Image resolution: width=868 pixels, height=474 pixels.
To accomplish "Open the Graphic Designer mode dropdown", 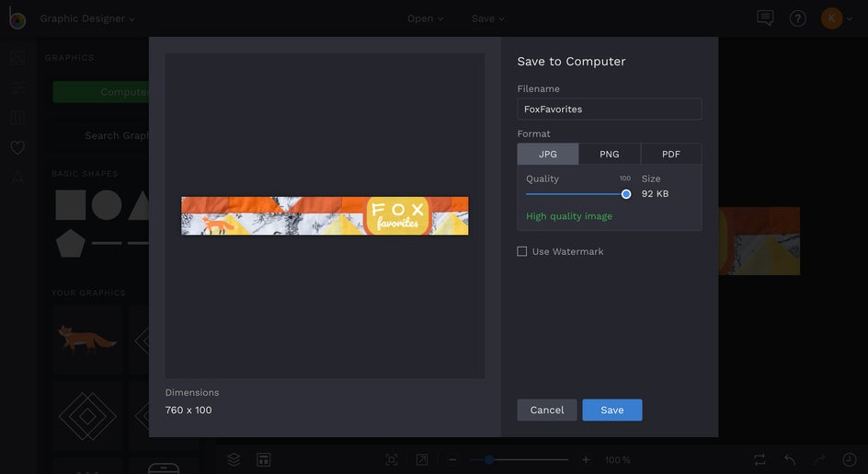I will coord(87,18).
